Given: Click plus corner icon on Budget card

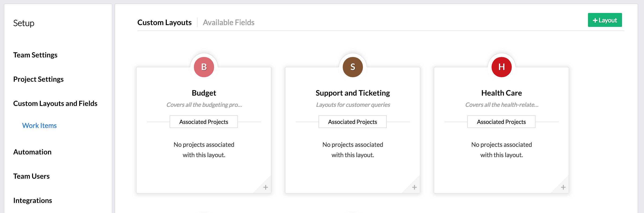Looking at the screenshot, I should [266, 187].
